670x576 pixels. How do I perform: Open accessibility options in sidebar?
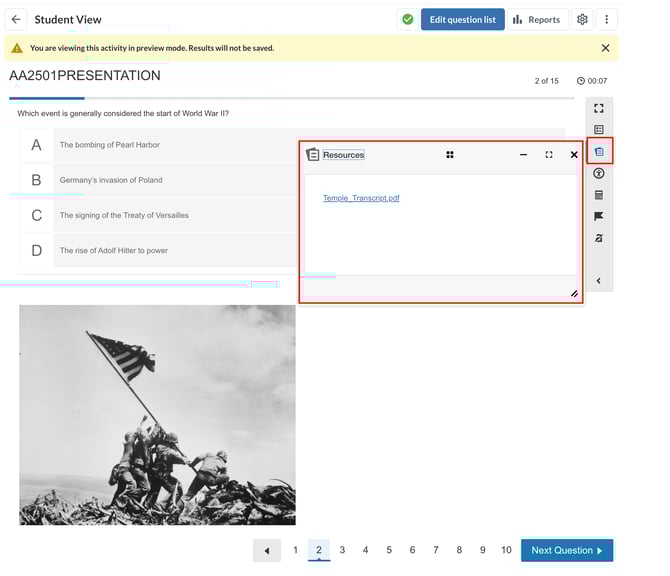[x=599, y=174]
